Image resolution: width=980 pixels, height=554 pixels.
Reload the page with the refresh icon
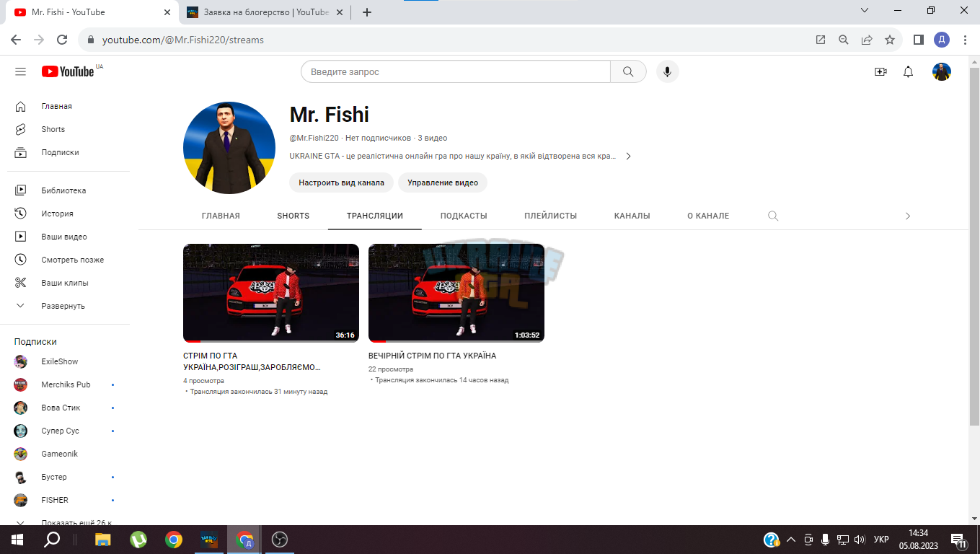(62, 40)
